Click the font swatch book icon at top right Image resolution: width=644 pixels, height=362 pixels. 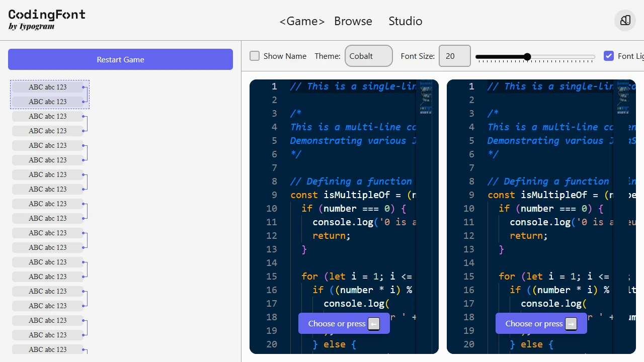click(x=625, y=21)
